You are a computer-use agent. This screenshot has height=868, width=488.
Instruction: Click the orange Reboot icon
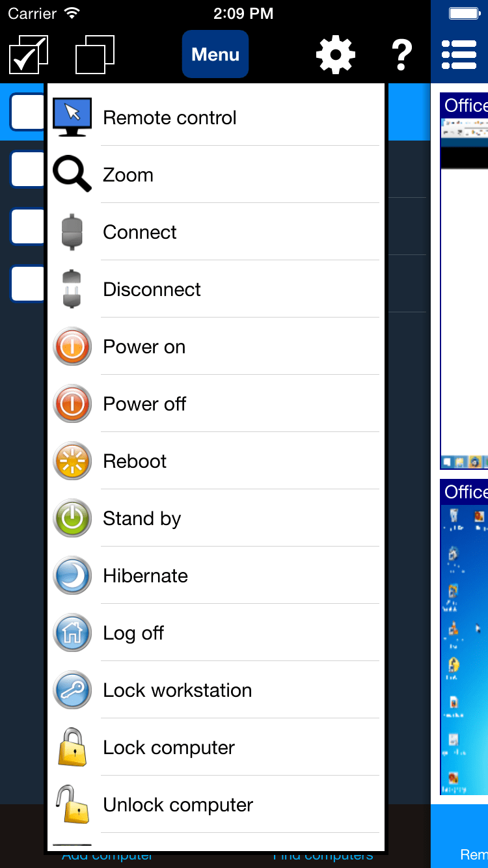[x=72, y=461]
